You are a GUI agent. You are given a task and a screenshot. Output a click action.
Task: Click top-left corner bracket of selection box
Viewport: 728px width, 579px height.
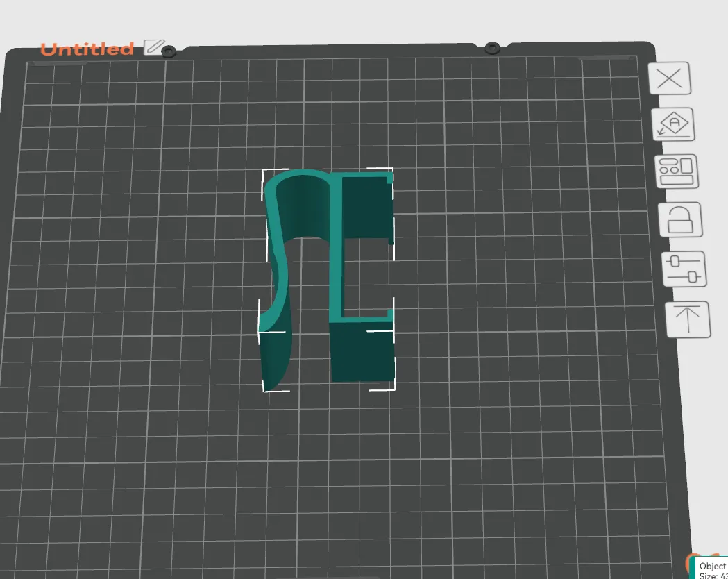(x=264, y=172)
